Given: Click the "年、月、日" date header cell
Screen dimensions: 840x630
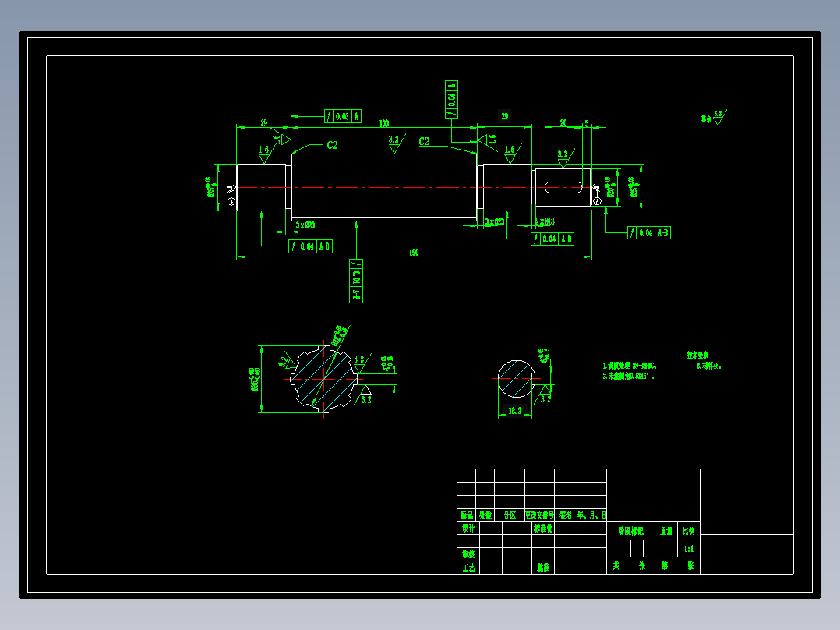Looking at the screenshot, I should (591, 515).
